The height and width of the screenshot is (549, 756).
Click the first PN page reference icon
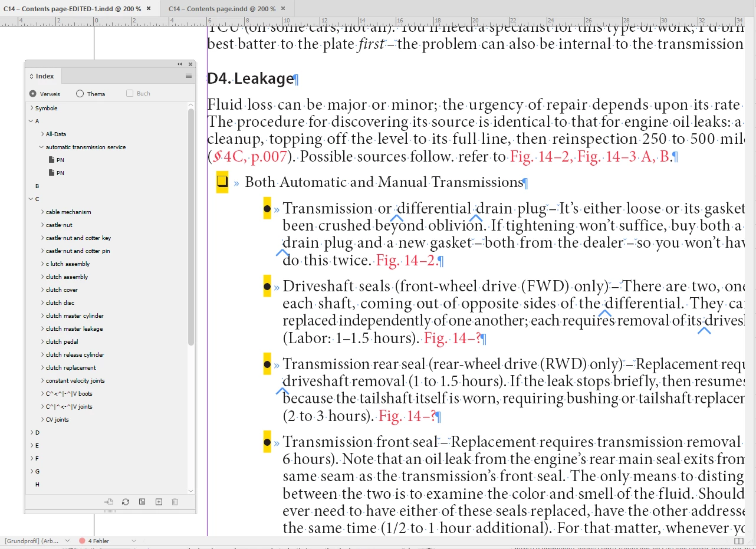click(x=52, y=160)
